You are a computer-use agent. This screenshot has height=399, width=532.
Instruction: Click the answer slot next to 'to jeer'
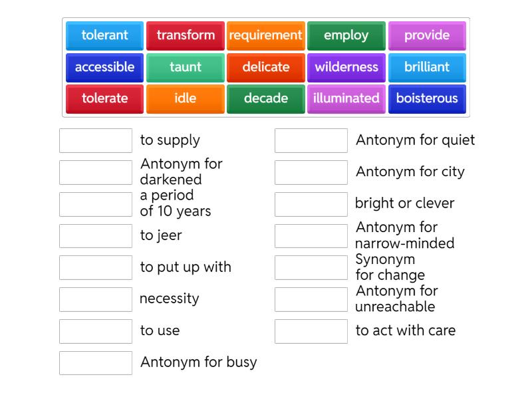tap(96, 236)
